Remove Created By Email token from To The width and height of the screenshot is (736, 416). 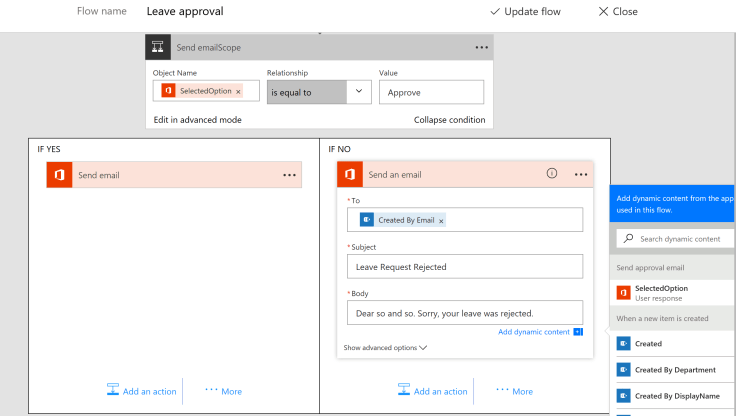tap(441, 220)
